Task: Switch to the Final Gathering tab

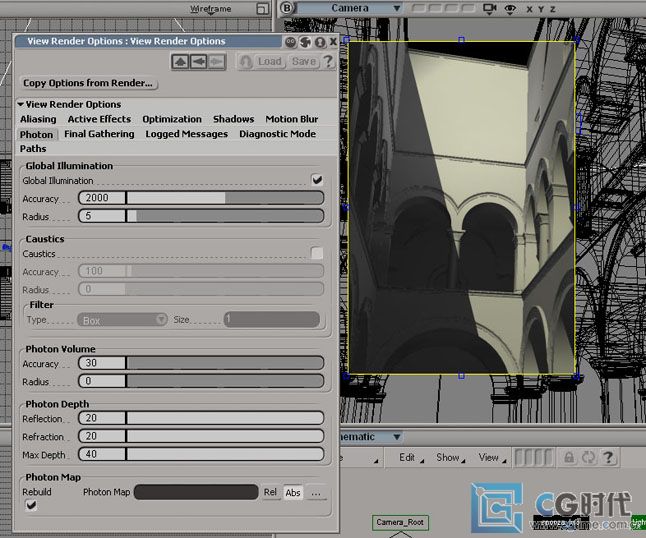Action: point(99,134)
